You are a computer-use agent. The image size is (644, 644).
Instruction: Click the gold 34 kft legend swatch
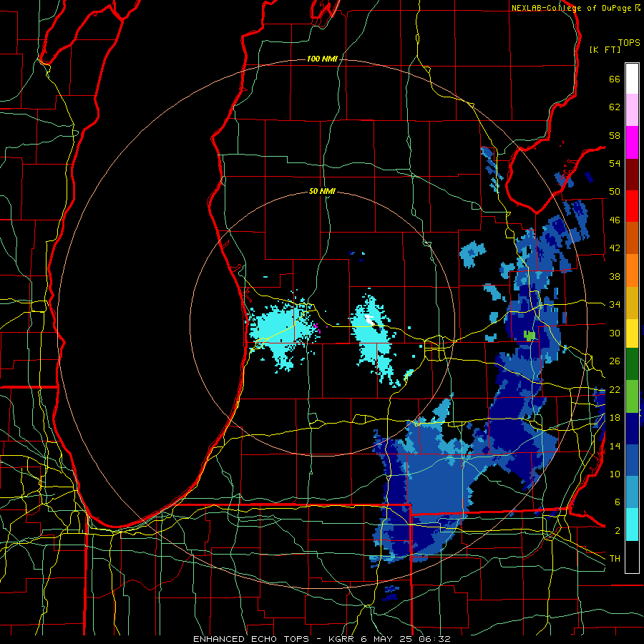[632, 303]
